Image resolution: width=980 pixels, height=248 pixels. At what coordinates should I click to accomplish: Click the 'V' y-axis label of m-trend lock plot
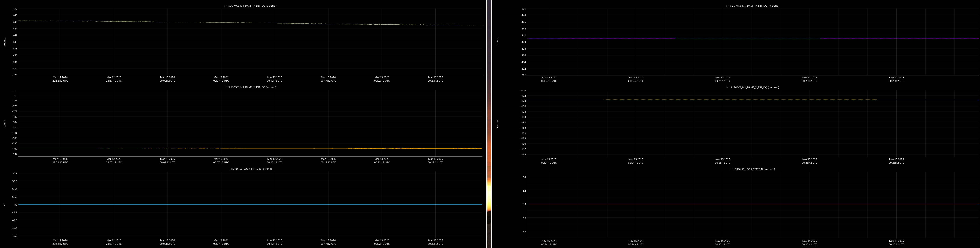(497, 206)
